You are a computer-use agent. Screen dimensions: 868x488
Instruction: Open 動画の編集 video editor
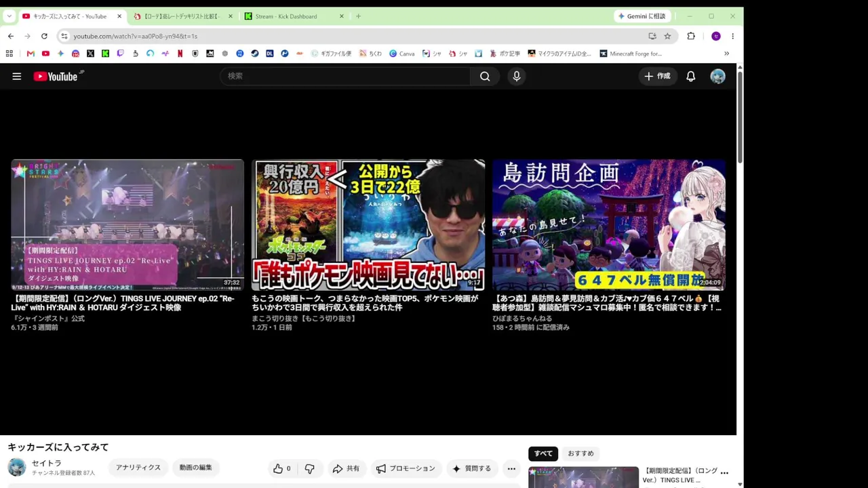point(196,468)
